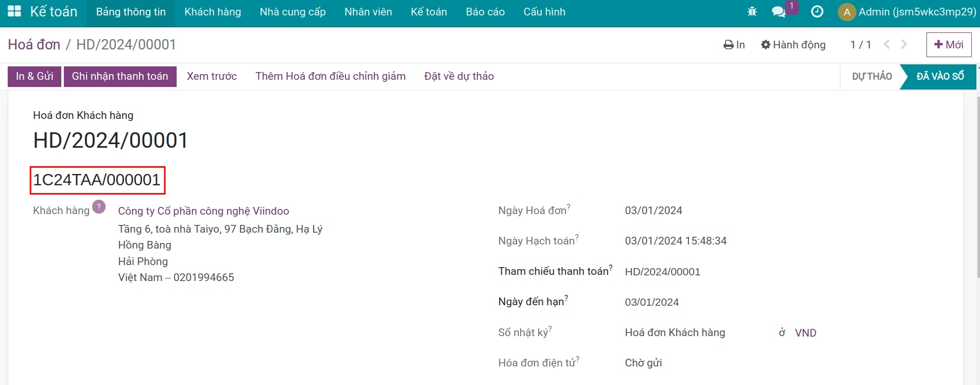Open the Hành động actions dropdown
The width and height of the screenshot is (980, 385).
point(793,45)
